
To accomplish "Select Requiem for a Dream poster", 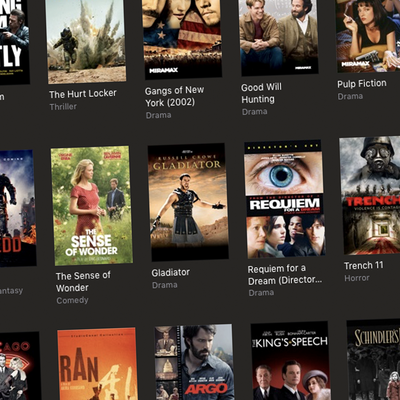I will 285,199.
